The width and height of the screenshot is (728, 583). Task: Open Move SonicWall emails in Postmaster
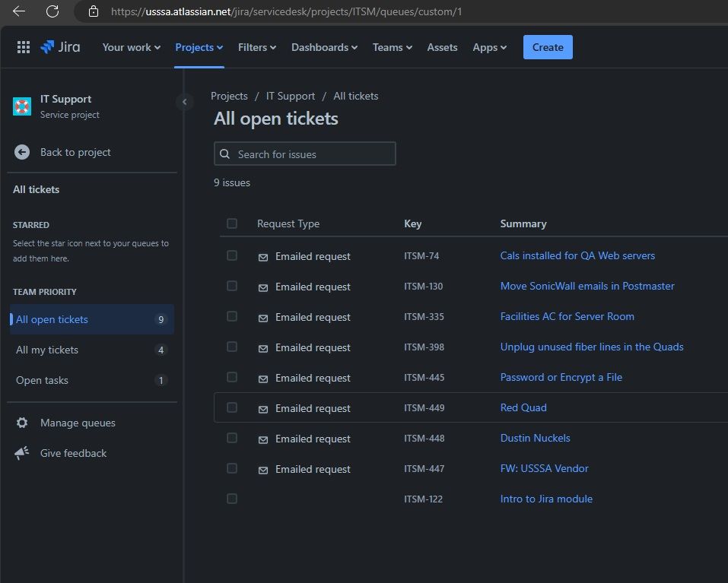[x=587, y=286]
